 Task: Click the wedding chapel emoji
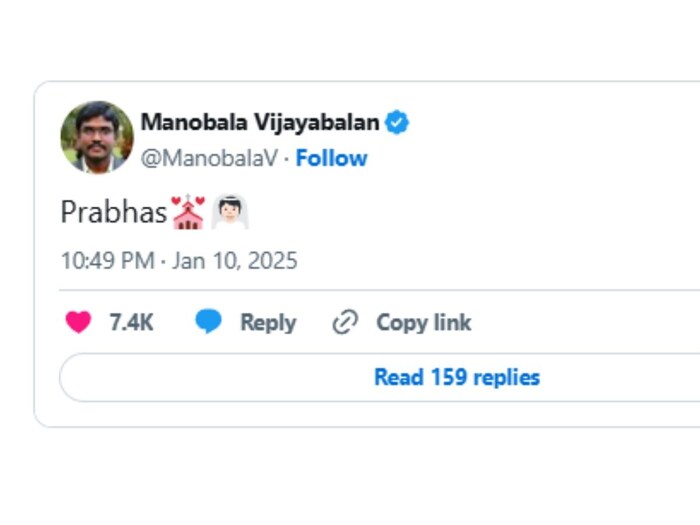coord(188,212)
